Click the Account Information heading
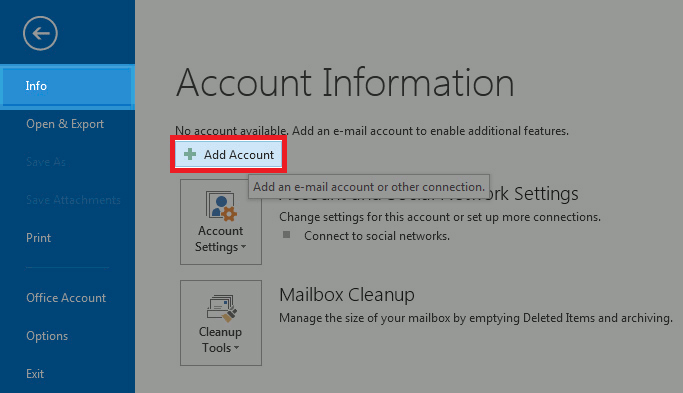Viewport: 683px width, 393px height. click(345, 82)
